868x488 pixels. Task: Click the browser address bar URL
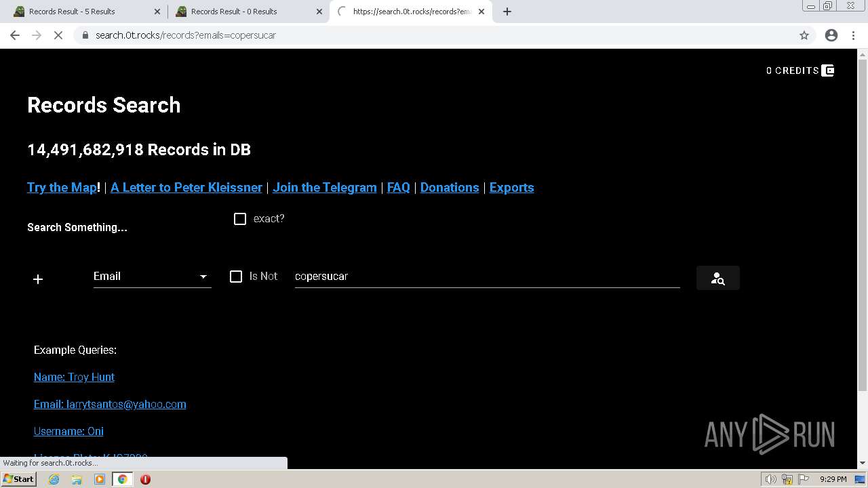pos(186,35)
